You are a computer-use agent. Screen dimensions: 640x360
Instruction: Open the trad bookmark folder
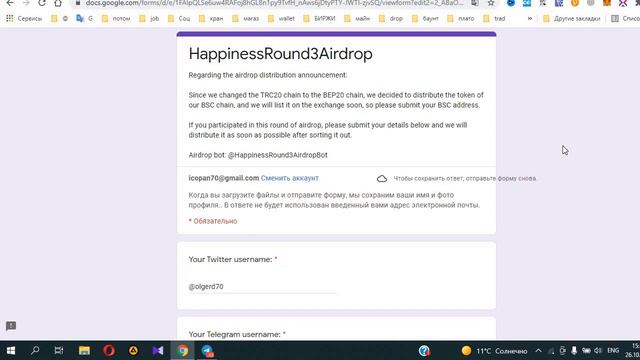click(494, 18)
